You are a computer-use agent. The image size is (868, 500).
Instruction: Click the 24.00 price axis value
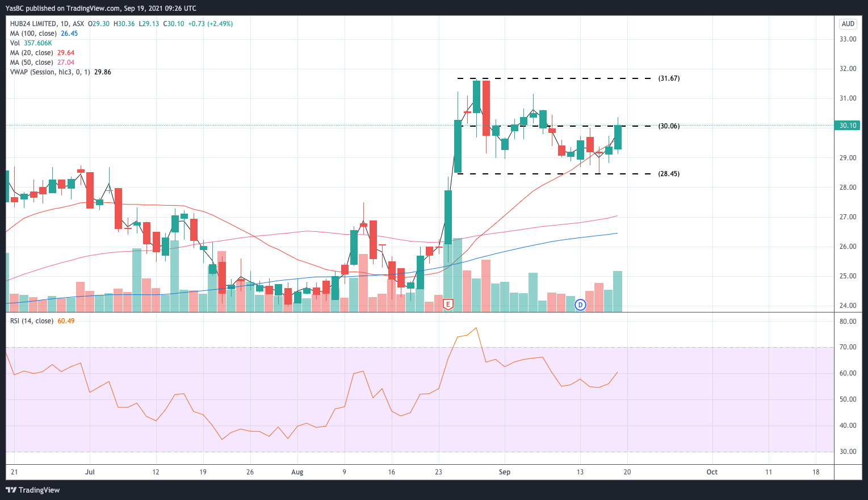pyautogui.click(x=848, y=306)
